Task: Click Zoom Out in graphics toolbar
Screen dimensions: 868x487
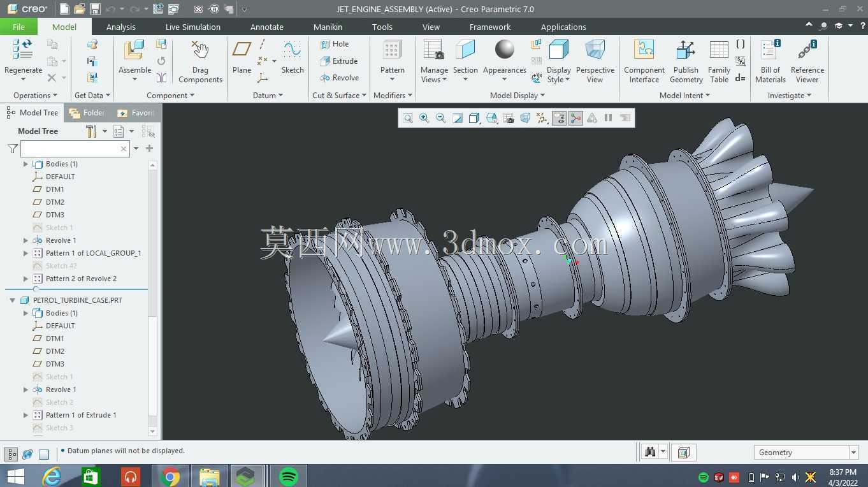Action: [441, 118]
